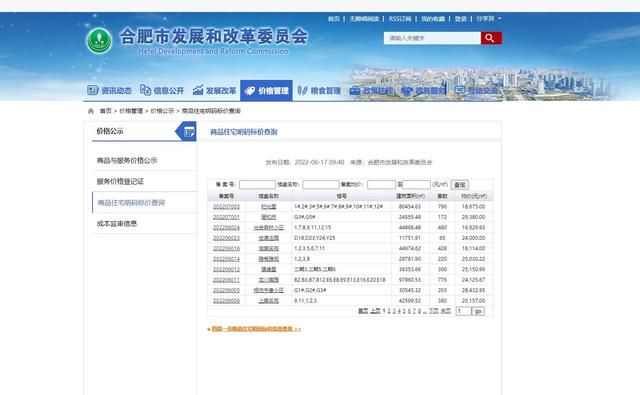Focus the maximum average price input
This screenshot has height=395, width=640.
coord(416,185)
